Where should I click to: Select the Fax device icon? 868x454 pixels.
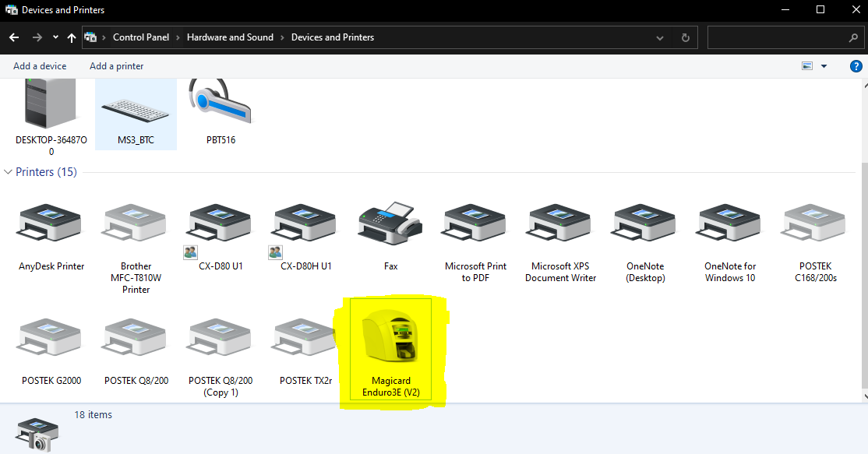tap(390, 223)
